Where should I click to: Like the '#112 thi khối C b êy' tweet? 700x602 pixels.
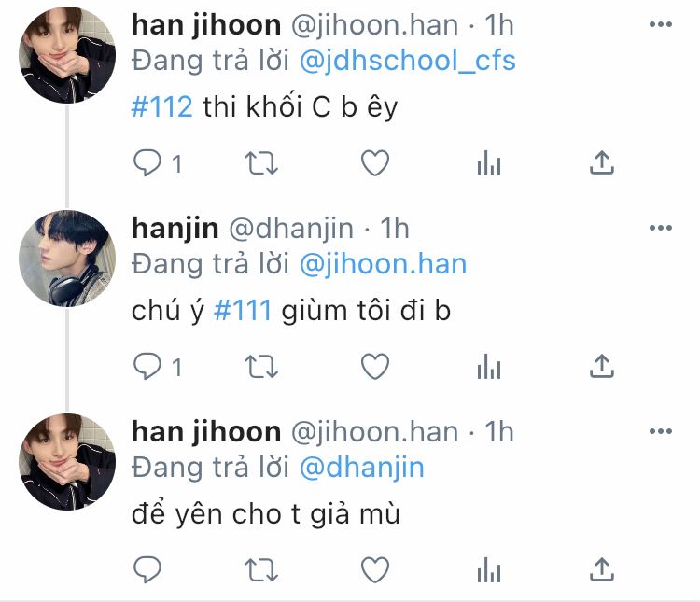pyautogui.click(x=375, y=163)
